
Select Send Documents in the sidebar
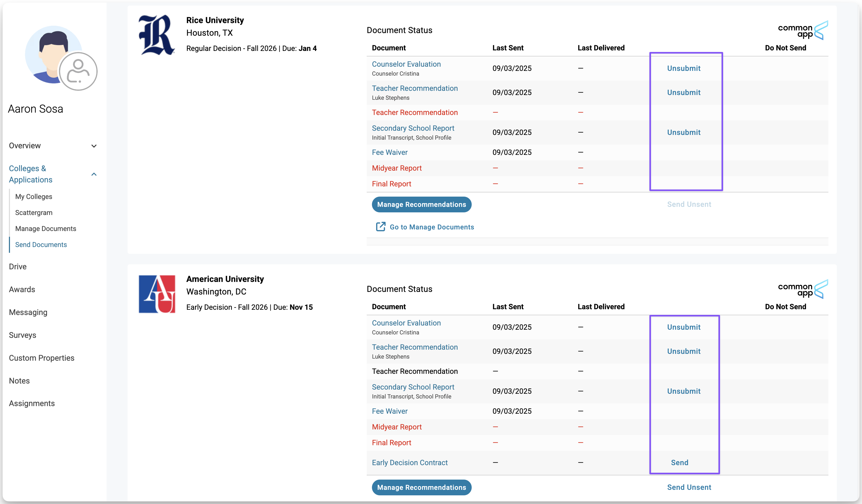click(41, 245)
